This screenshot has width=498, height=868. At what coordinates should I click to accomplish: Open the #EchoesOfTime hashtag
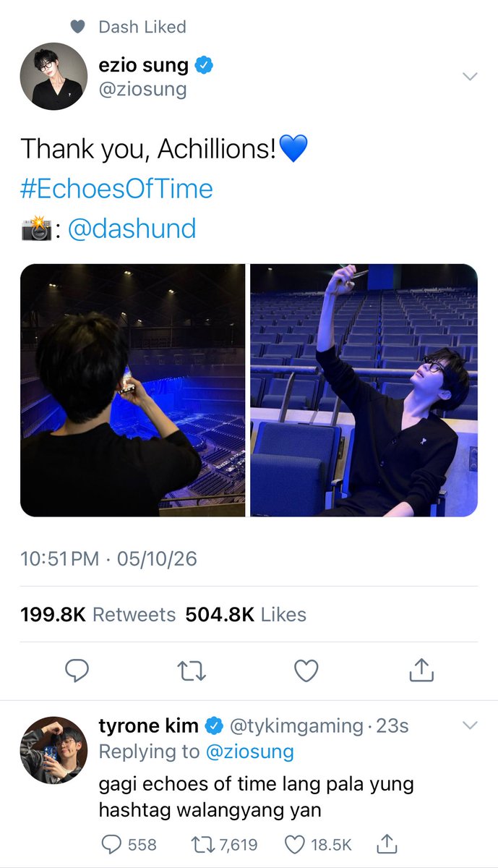pos(116,189)
